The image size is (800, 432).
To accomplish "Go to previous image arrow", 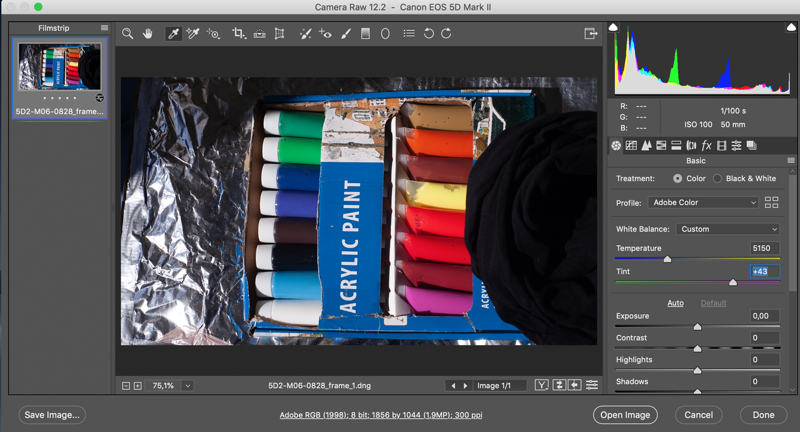I will click(453, 386).
